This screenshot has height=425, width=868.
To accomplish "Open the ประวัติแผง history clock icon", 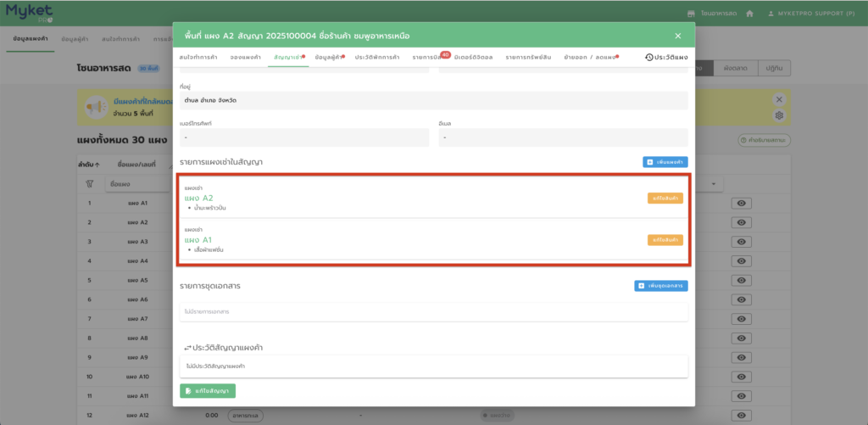I will click(648, 57).
